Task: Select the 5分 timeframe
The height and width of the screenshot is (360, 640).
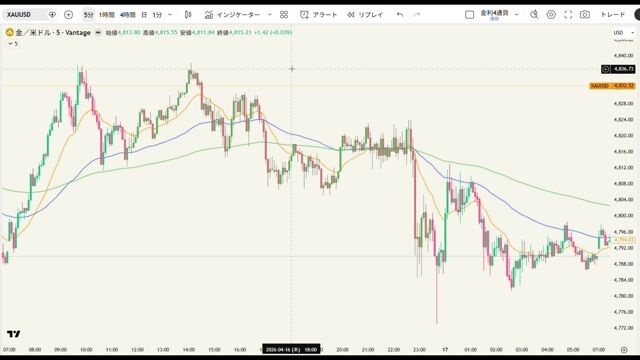Action: pyautogui.click(x=88, y=15)
